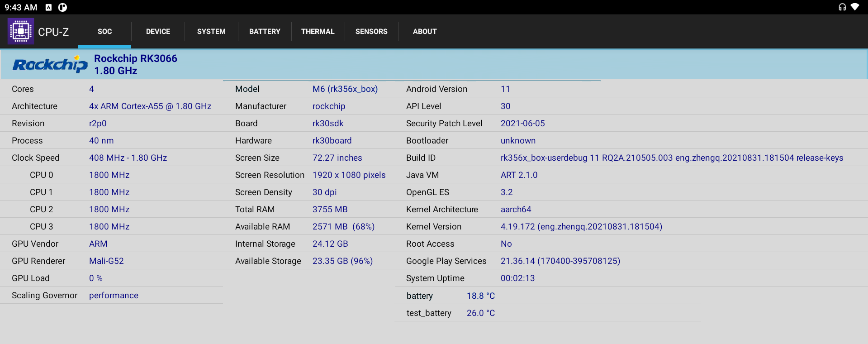The width and height of the screenshot is (868, 344).
Task: Click the Scaling Governor label
Action: coord(45,296)
